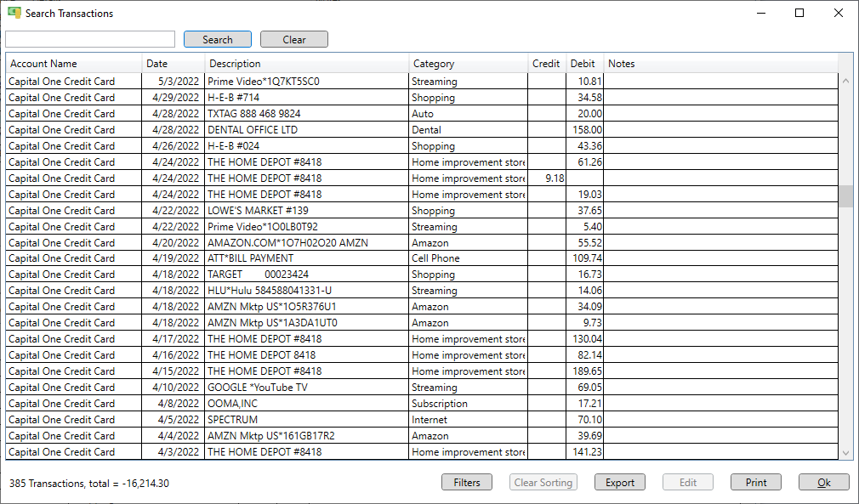The width and height of the screenshot is (859, 504).
Task: Select the ATT*BILL PAYMENT transaction
Action: point(422,258)
